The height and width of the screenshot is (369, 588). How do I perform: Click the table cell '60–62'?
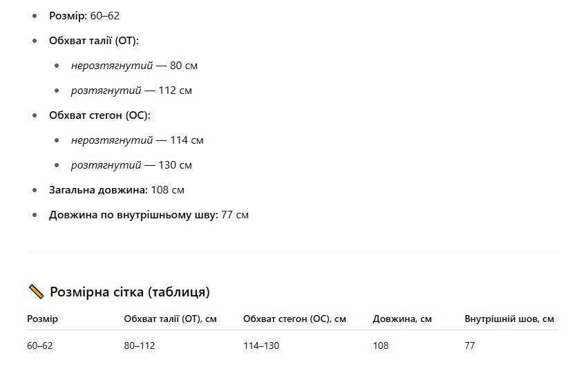click(x=40, y=346)
